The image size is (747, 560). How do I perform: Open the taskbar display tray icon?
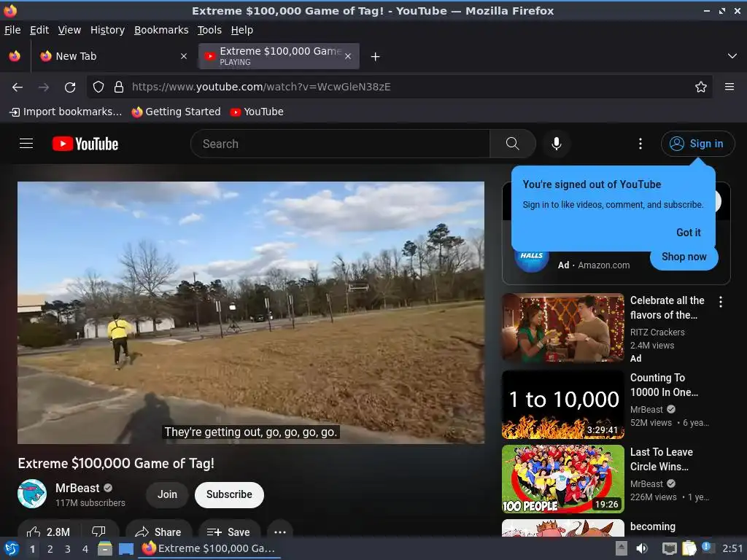tap(670, 548)
